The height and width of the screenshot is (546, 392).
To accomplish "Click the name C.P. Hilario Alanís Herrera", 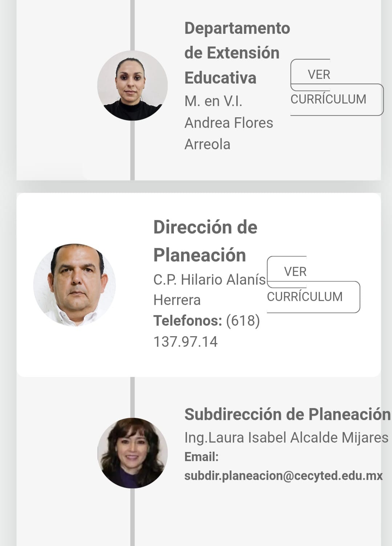I will click(x=209, y=290).
